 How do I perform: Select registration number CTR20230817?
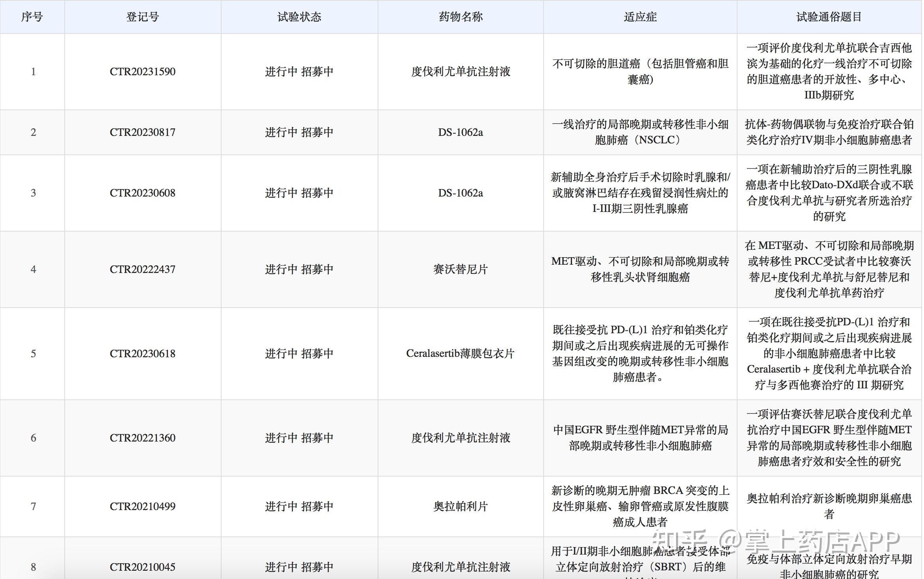(142, 132)
